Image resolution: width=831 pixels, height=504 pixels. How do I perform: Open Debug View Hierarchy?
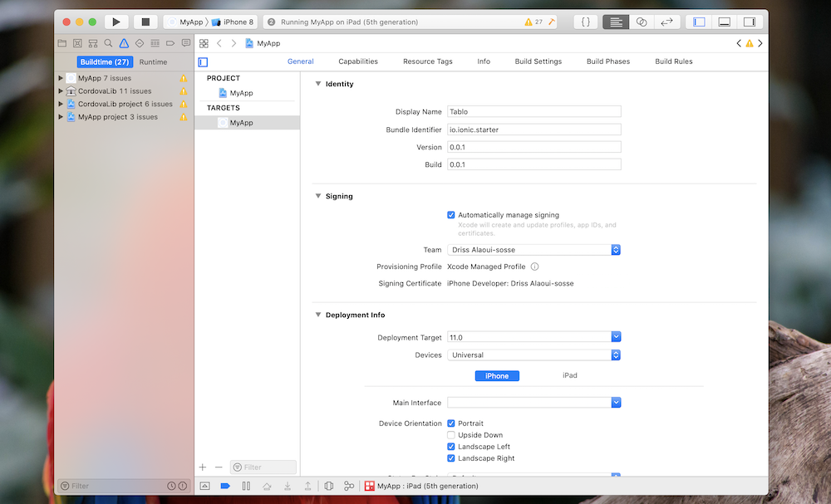click(328, 486)
